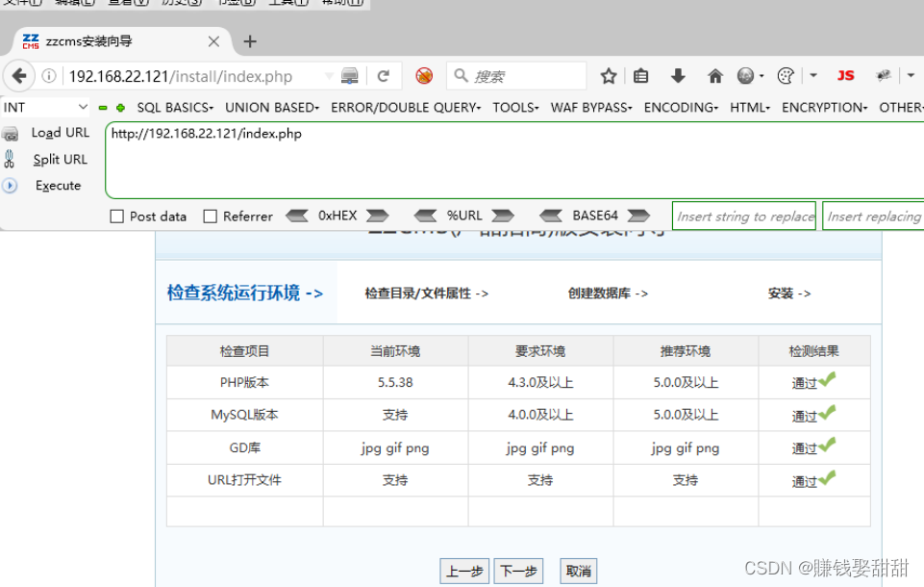
Task: Click the 下一步 button
Action: pyautogui.click(x=518, y=571)
